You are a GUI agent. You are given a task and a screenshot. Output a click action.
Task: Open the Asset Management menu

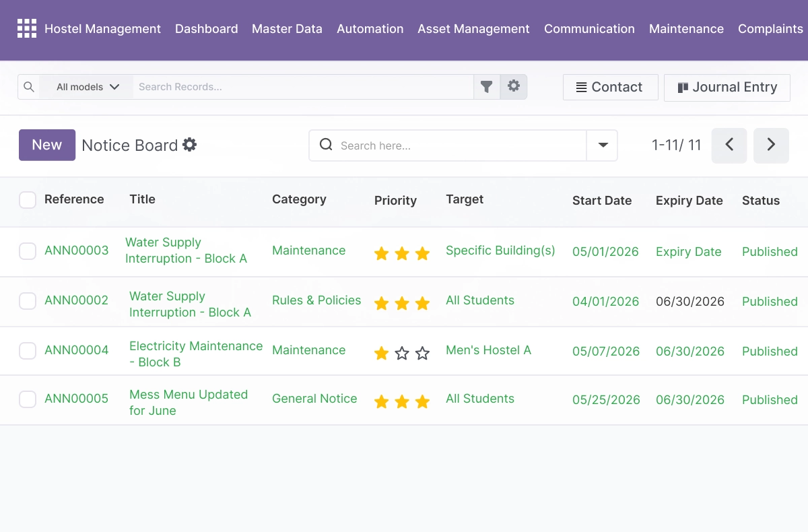(x=474, y=29)
